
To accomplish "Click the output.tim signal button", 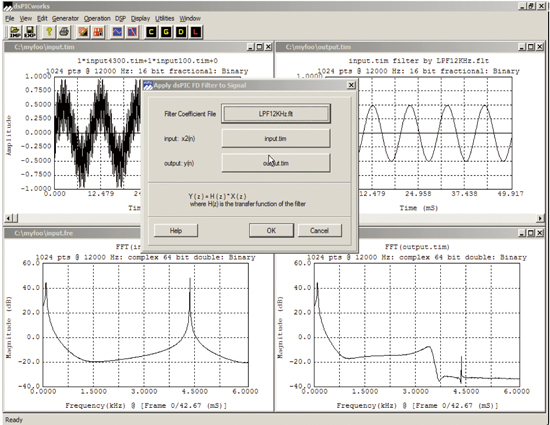I will pos(276,163).
